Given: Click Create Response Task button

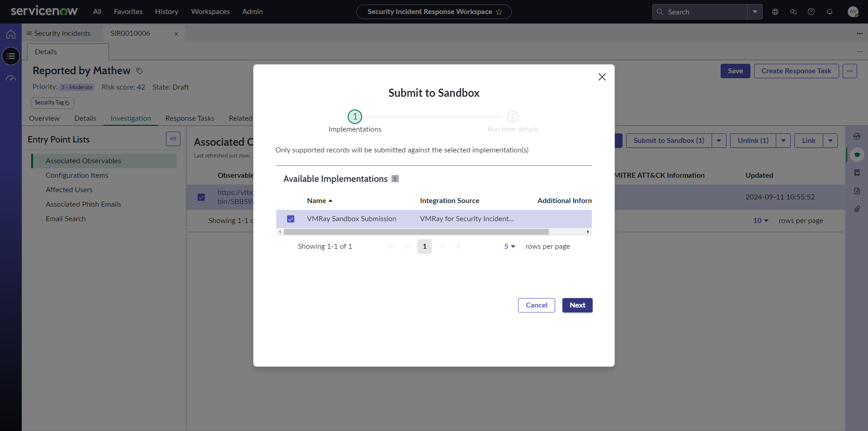Looking at the screenshot, I should point(796,71).
